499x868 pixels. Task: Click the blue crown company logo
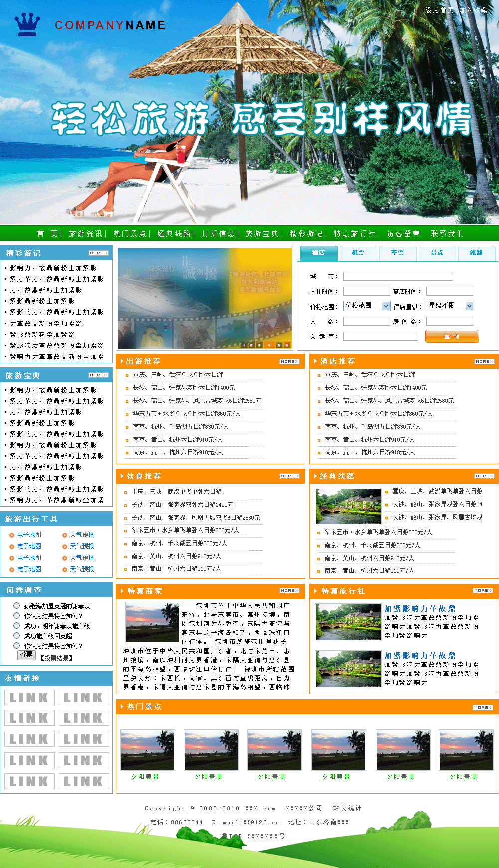pos(27,24)
